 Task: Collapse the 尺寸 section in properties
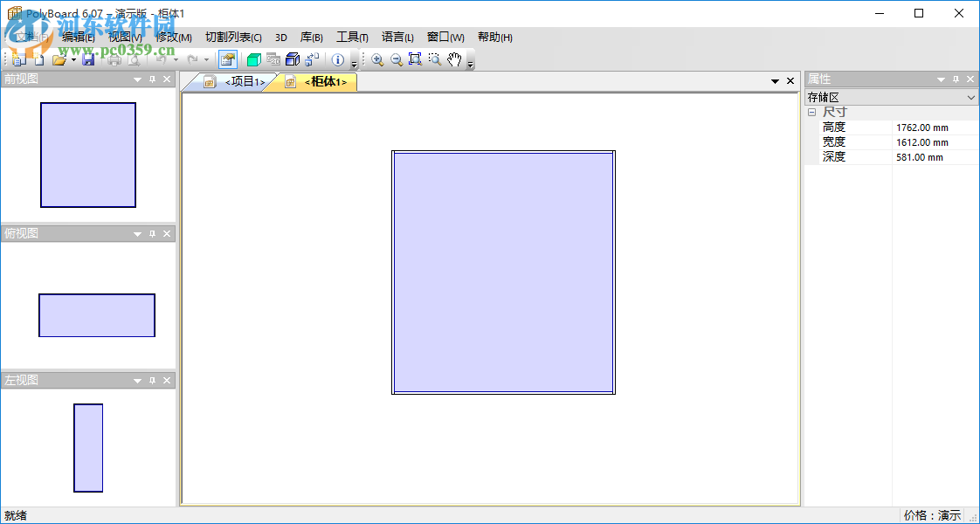[x=812, y=112]
